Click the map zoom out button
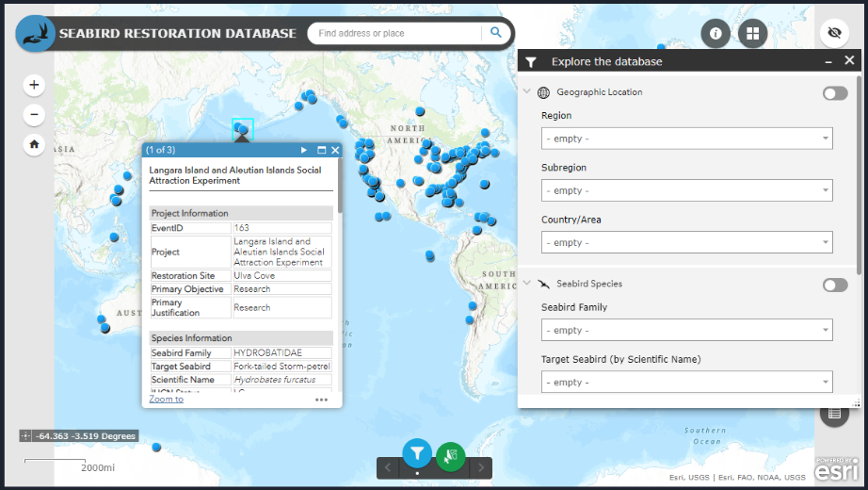The height and width of the screenshot is (490, 868). [34, 115]
